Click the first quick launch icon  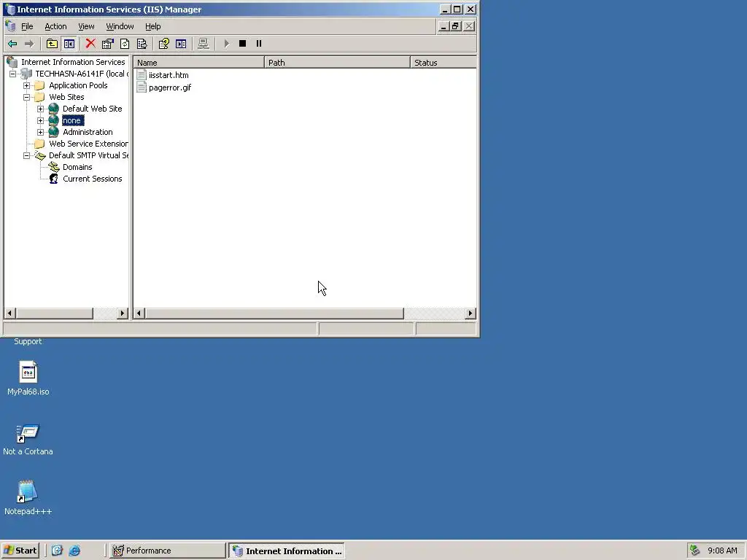(x=57, y=551)
